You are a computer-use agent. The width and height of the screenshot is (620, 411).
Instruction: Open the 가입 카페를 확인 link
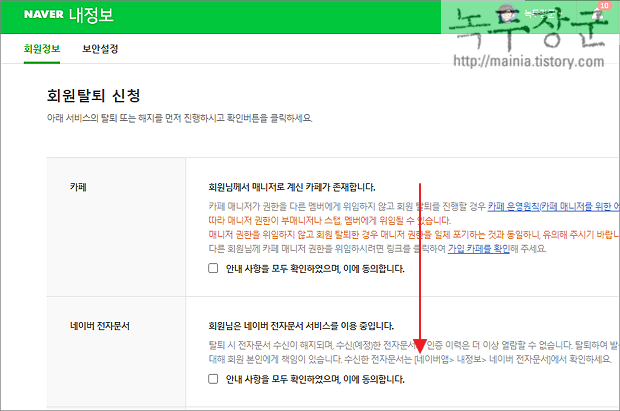click(x=478, y=248)
